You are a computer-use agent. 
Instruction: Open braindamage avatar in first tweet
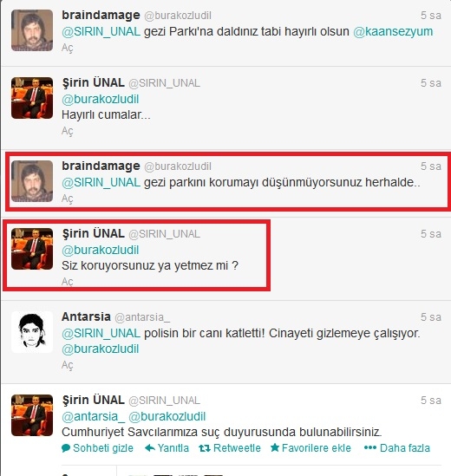click(x=32, y=30)
